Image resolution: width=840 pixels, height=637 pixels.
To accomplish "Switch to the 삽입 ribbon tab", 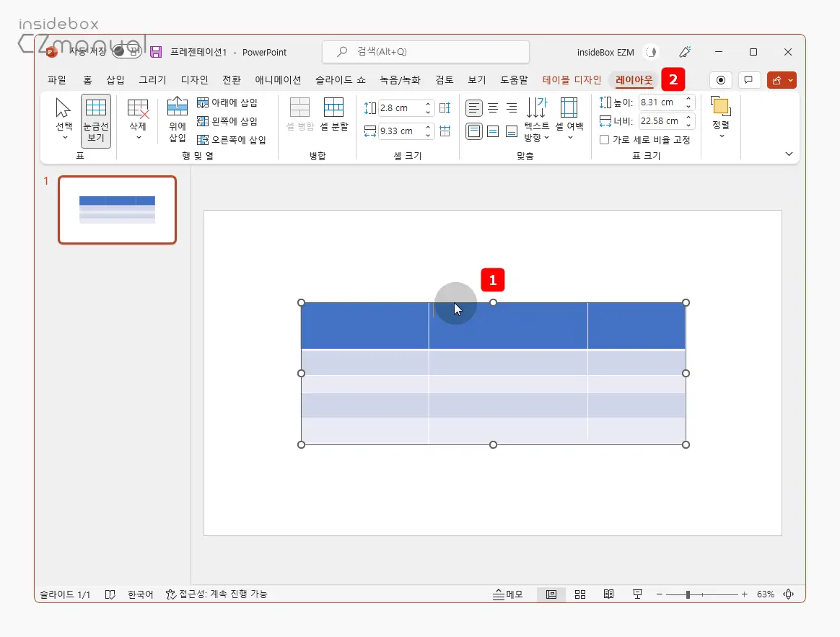I will point(115,80).
